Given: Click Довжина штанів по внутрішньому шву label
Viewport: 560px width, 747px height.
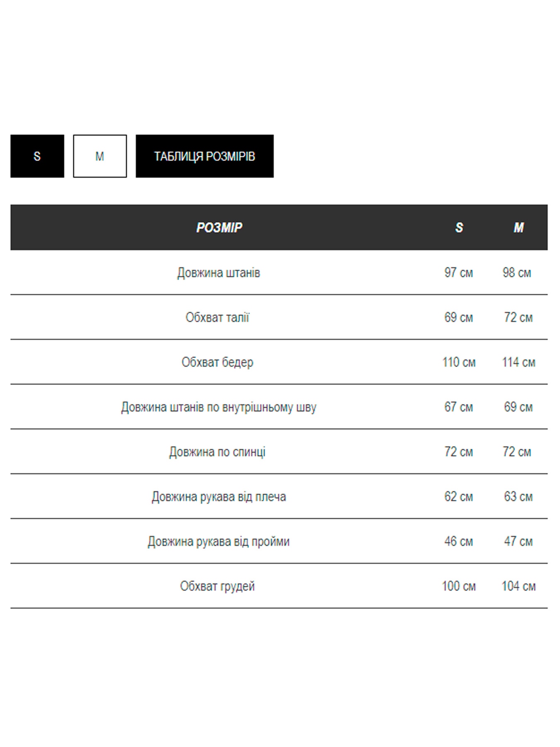Looking at the screenshot, I should point(219,407).
